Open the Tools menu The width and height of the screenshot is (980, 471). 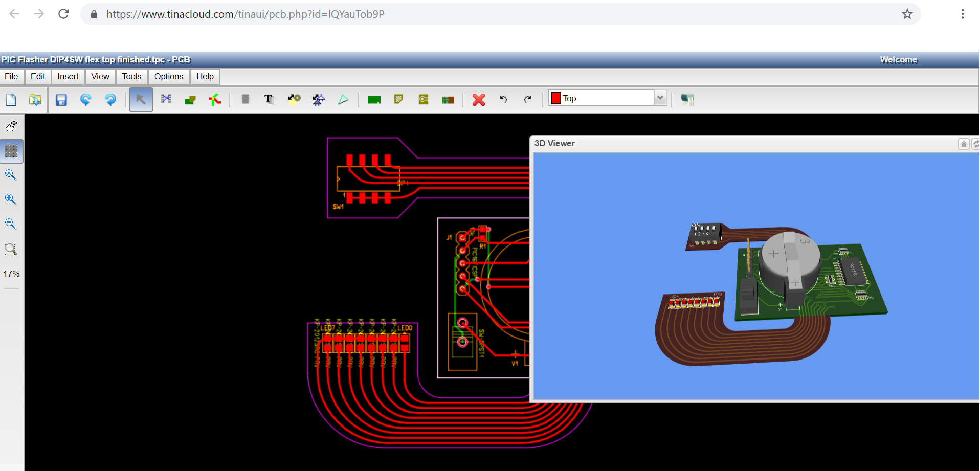coord(131,77)
